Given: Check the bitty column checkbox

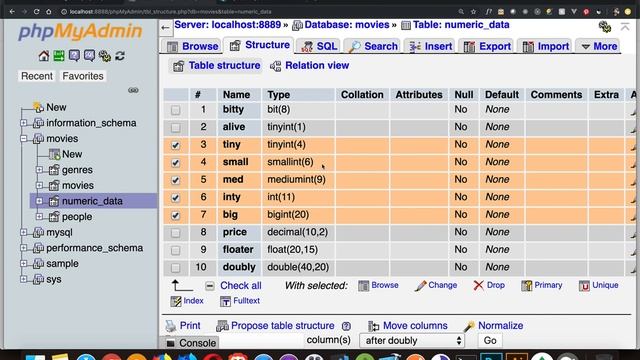Looking at the screenshot, I should pos(176,110).
